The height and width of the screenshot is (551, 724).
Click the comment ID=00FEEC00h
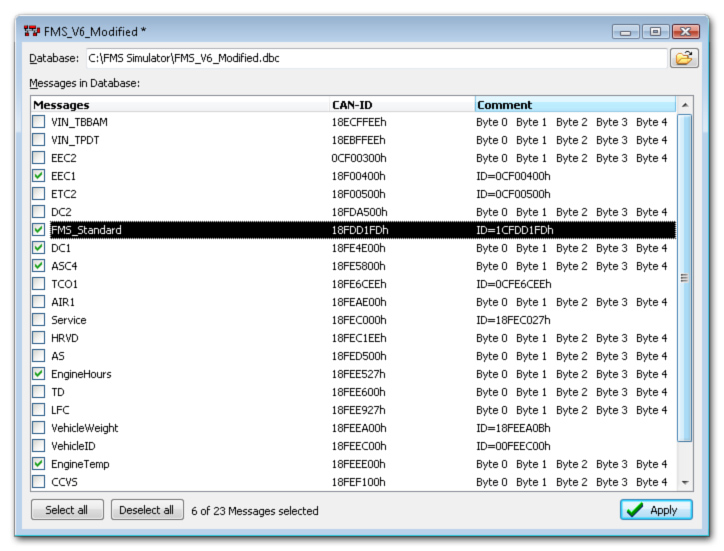pyautogui.click(x=513, y=446)
